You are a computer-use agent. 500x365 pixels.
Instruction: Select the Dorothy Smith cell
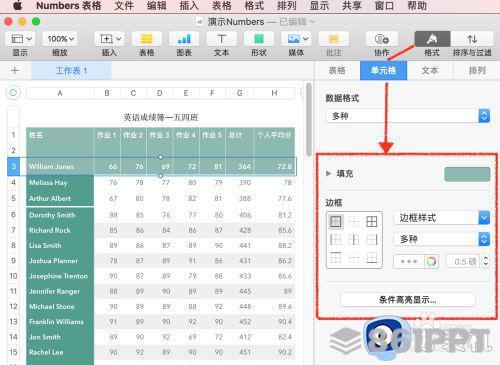coord(60,215)
